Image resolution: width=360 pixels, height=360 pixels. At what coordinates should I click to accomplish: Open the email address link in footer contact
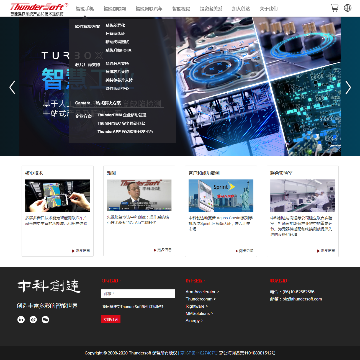click(x=303, y=299)
